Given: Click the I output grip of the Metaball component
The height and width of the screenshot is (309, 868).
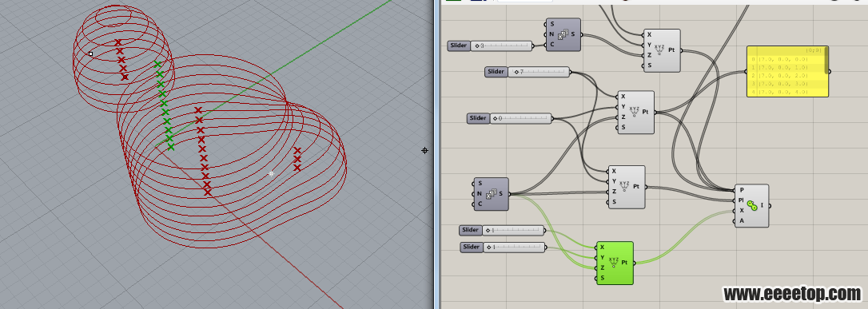Looking at the screenshot, I should (x=768, y=206).
